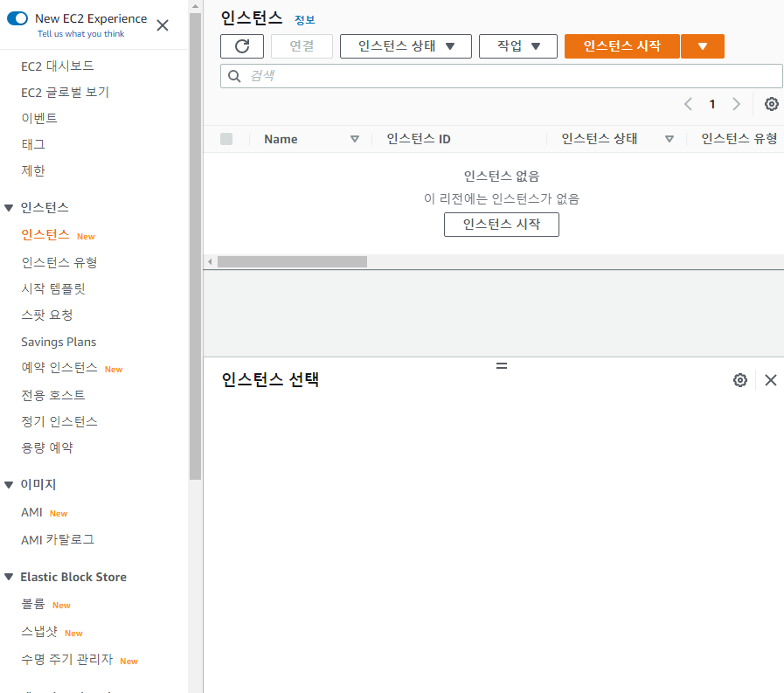Click the 인스턴스 ID column header
This screenshot has width=784, height=693.
pos(419,139)
